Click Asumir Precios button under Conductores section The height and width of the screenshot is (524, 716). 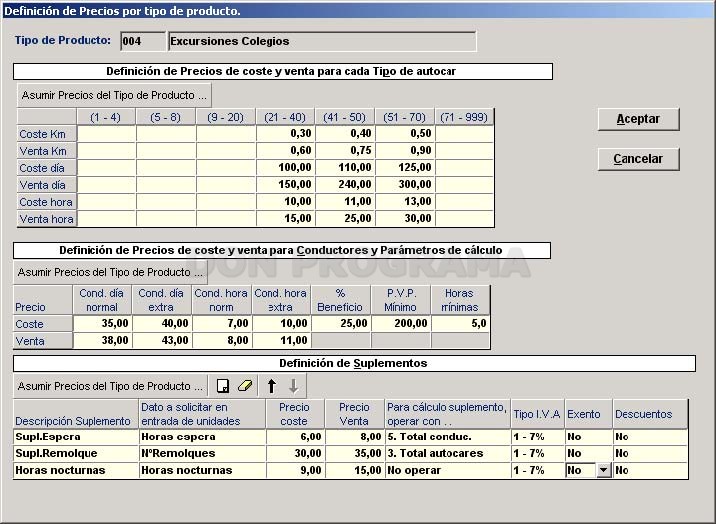coord(110,272)
